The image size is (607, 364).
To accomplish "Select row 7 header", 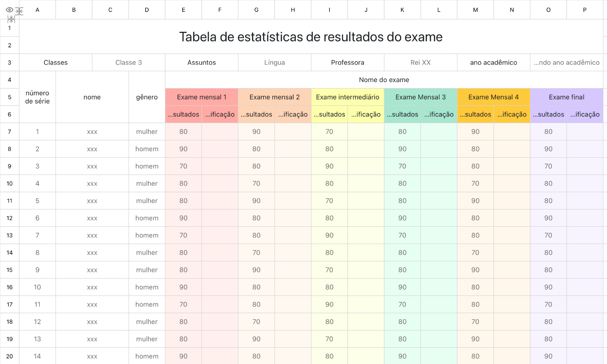I will pos(10,132).
